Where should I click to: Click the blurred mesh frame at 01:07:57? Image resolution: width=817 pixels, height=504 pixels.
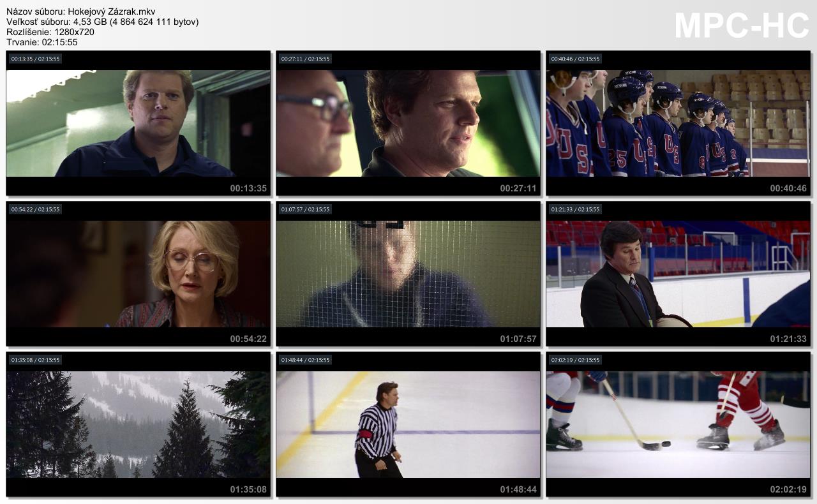click(408, 274)
